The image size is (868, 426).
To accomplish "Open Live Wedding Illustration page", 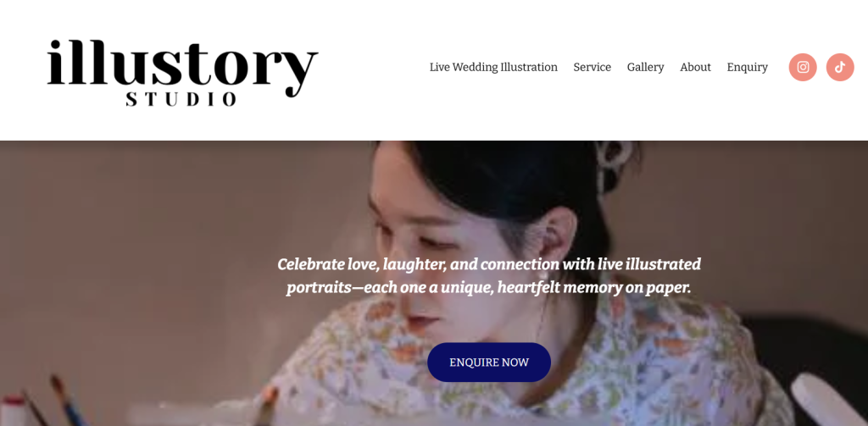I will point(493,68).
